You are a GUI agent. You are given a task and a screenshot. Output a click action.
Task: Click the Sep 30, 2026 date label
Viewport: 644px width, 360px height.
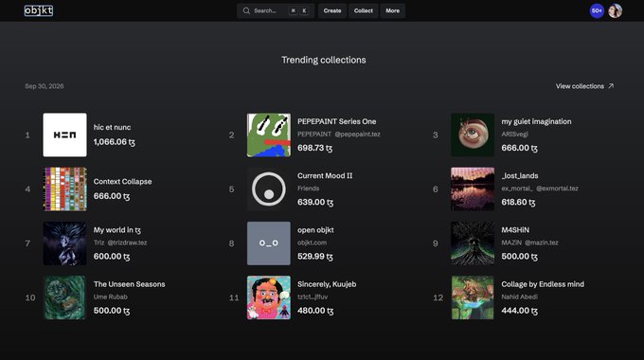pos(45,86)
